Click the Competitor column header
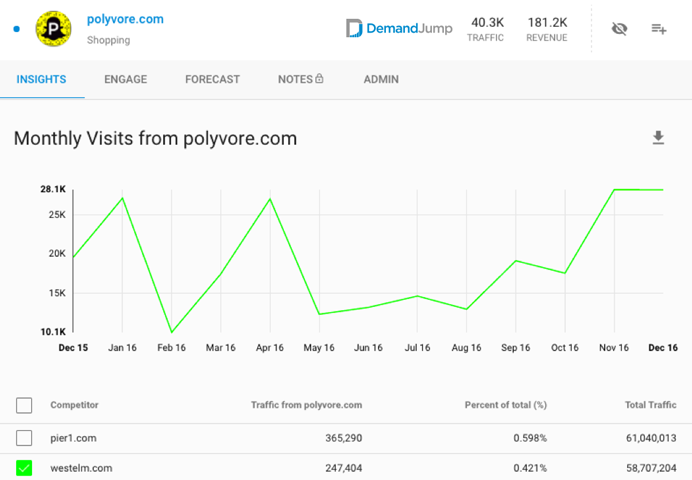The width and height of the screenshot is (692, 480). tap(74, 405)
